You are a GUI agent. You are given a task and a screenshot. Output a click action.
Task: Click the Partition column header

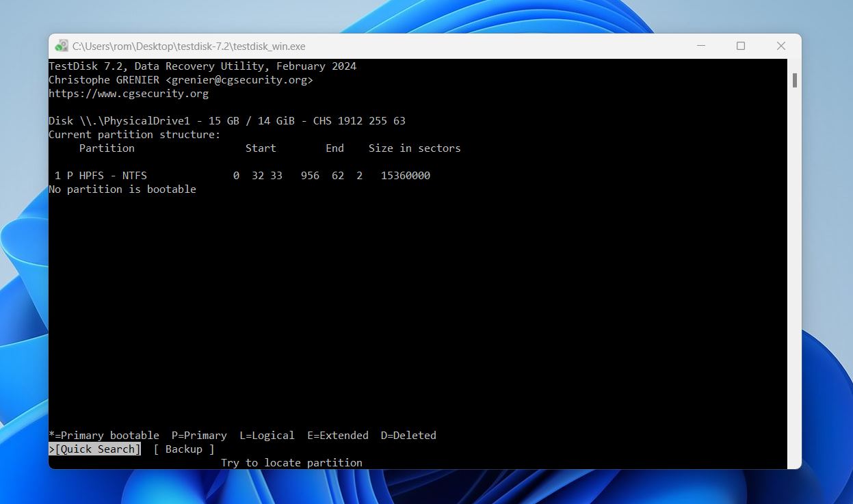(x=107, y=148)
